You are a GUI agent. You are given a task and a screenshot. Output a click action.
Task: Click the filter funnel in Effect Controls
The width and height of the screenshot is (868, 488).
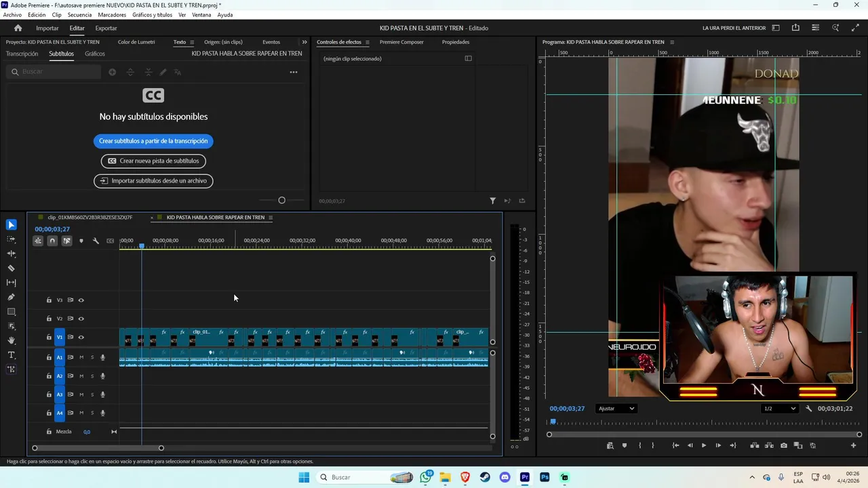tap(493, 201)
